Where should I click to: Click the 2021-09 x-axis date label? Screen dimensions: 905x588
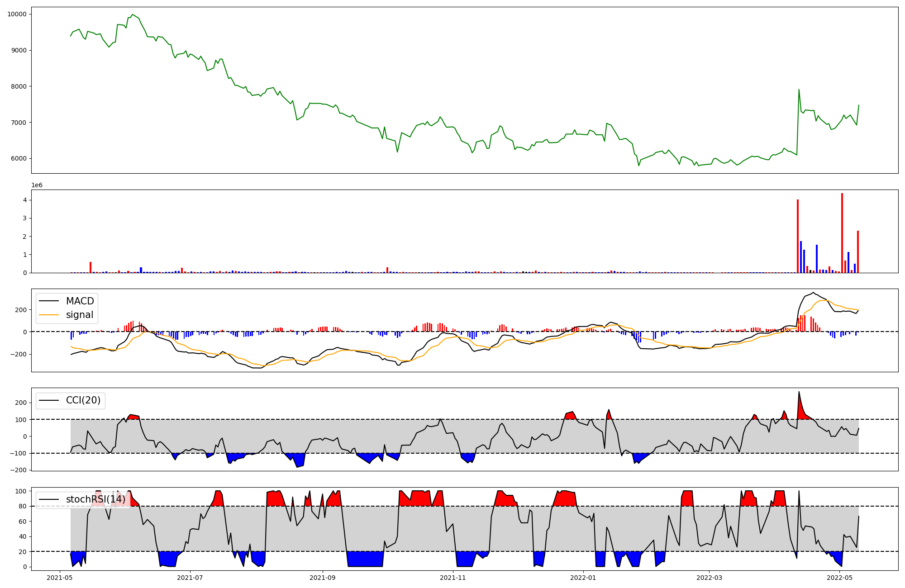click(323, 578)
